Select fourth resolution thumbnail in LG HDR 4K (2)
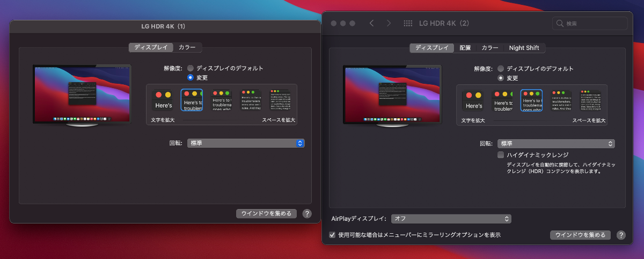Screen dimensions: 644x259 [x=561, y=100]
